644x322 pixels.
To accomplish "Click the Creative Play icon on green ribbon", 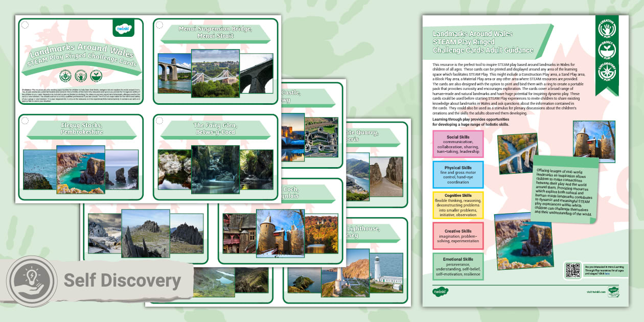I will tap(607, 29).
